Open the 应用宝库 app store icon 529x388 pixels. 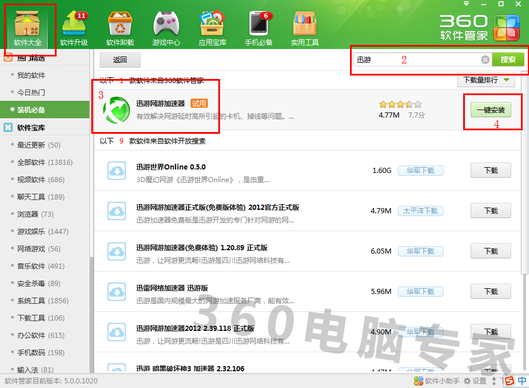(x=212, y=28)
